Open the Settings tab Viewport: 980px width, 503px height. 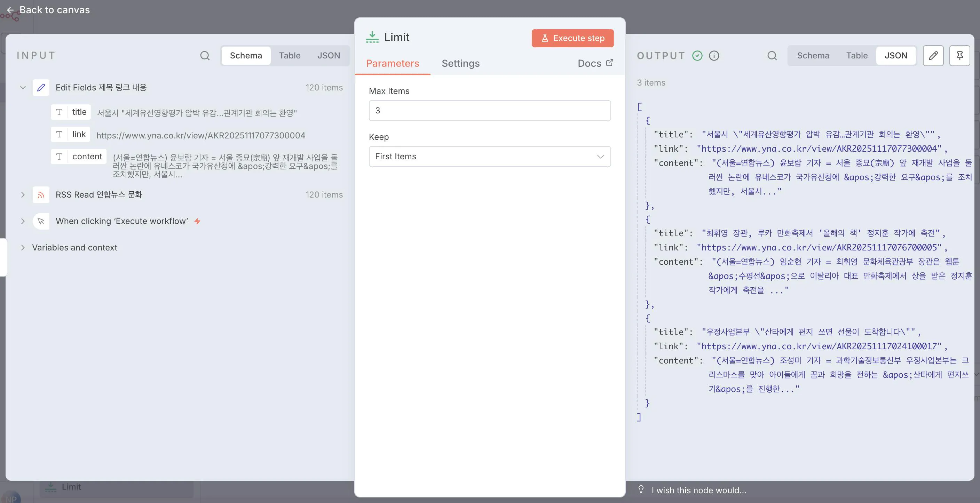point(460,64)
